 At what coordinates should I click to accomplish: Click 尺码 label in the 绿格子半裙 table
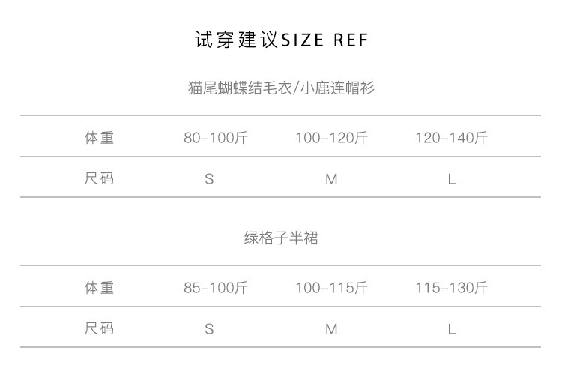click(99, 328)
